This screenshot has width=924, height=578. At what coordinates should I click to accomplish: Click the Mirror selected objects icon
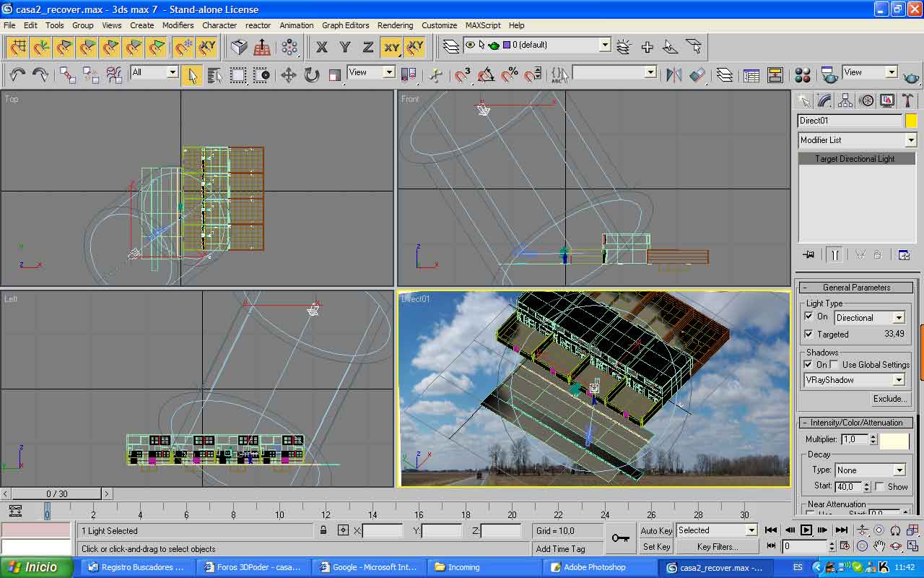(674, 74)
